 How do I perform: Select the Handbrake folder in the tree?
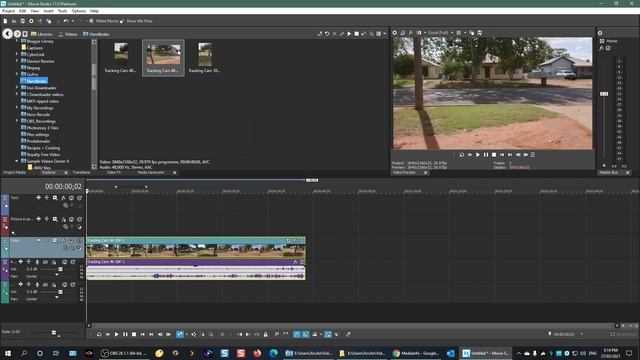coord(34,81)
